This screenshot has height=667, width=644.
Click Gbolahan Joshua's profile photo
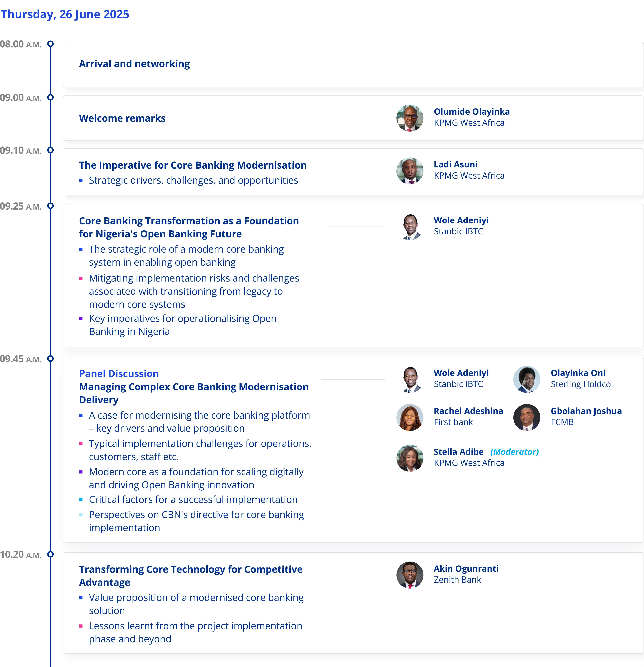[526, 417]
